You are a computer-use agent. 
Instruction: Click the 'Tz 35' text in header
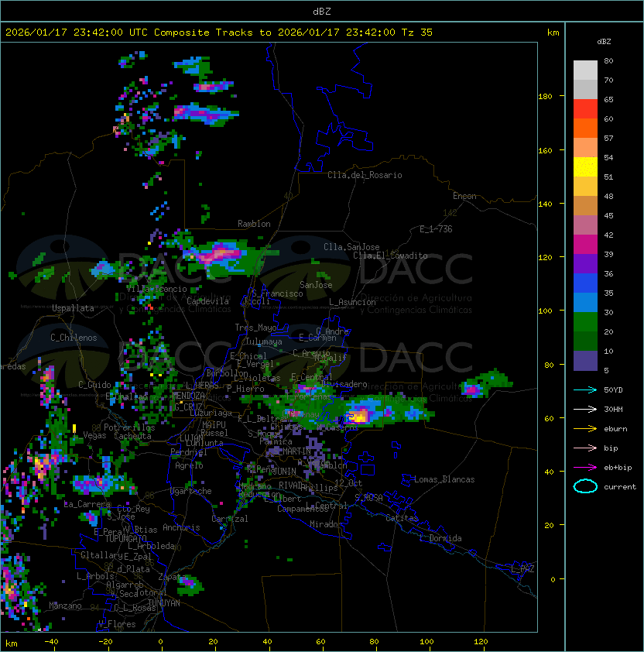(x=417, y=33)
